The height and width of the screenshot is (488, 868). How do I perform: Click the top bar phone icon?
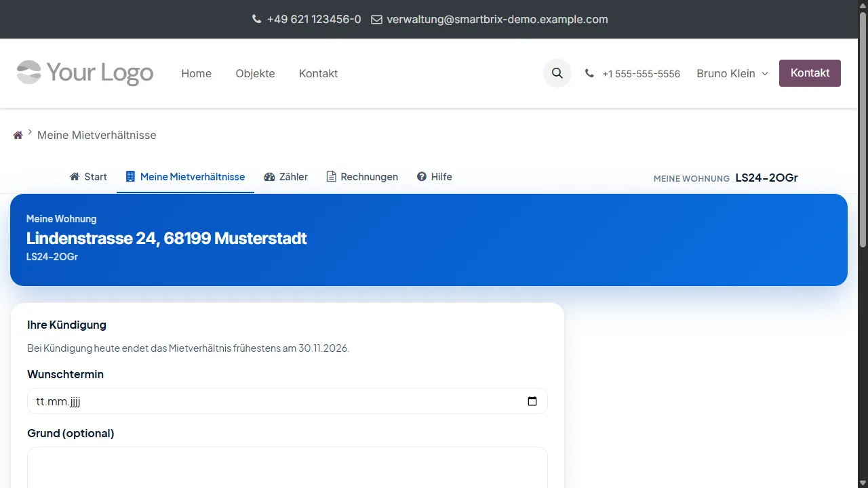pyautogui.click(x=256, y=20)
